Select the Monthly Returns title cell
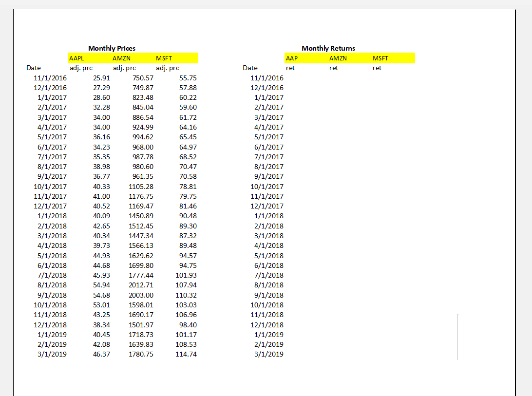 (329, 48)
